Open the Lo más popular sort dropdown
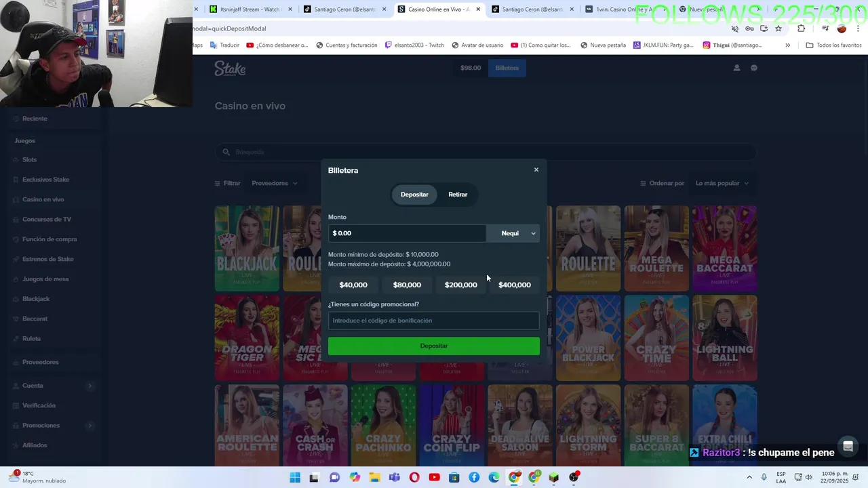The height and width of the screenshot is (488, 868). tap(722, 183)
